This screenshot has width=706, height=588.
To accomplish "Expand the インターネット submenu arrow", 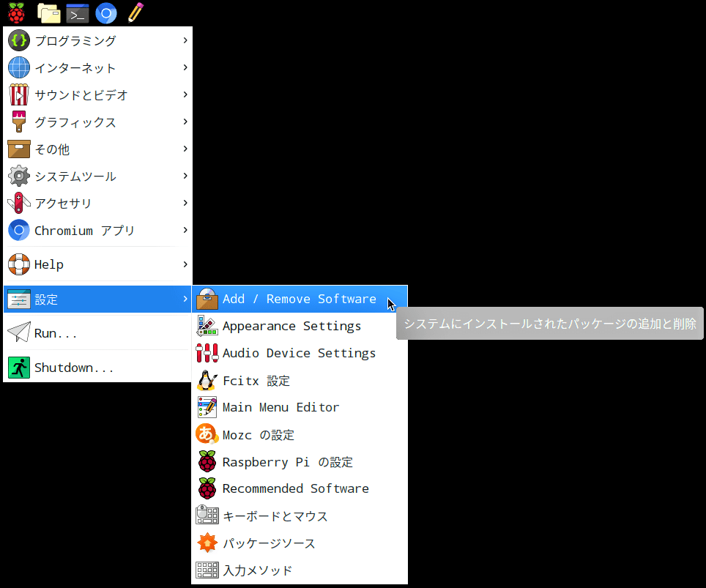I will [x=185, y=67].
